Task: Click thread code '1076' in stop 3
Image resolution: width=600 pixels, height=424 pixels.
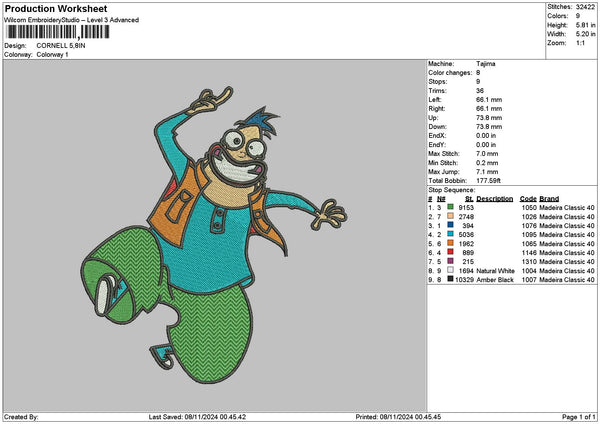Action: (529, 226)
